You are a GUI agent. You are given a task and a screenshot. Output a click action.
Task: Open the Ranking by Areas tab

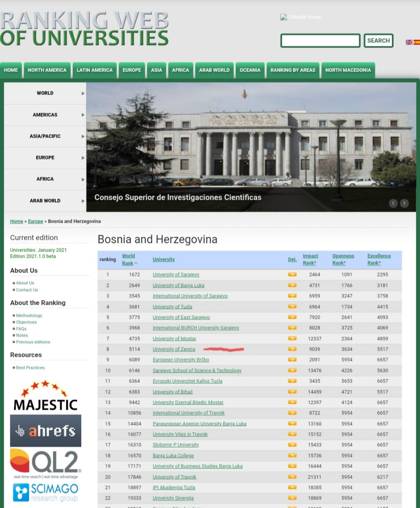(293, 70)
